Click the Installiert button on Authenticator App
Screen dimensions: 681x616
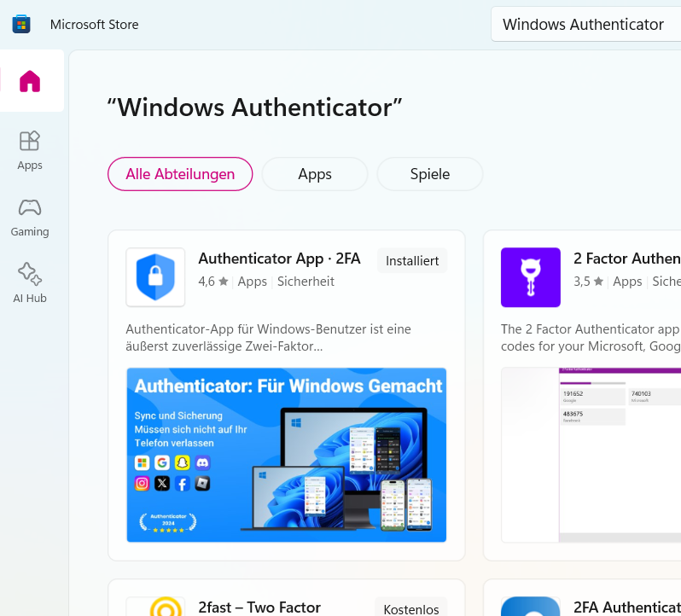click(x=412, y=261)
